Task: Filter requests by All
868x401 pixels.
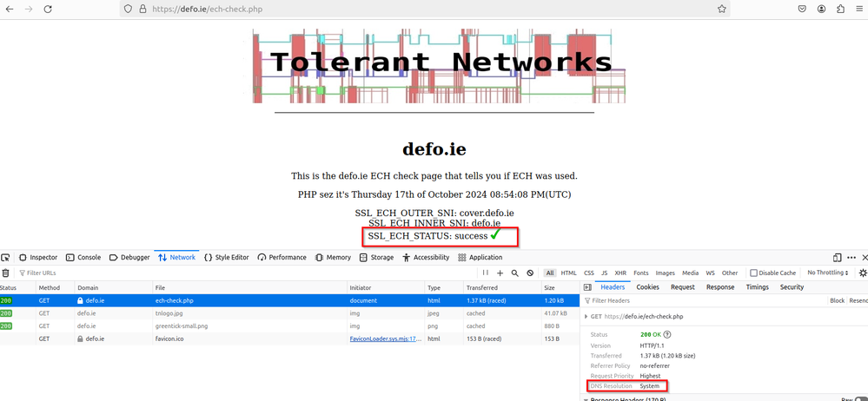Action: [x=550, y=273]
